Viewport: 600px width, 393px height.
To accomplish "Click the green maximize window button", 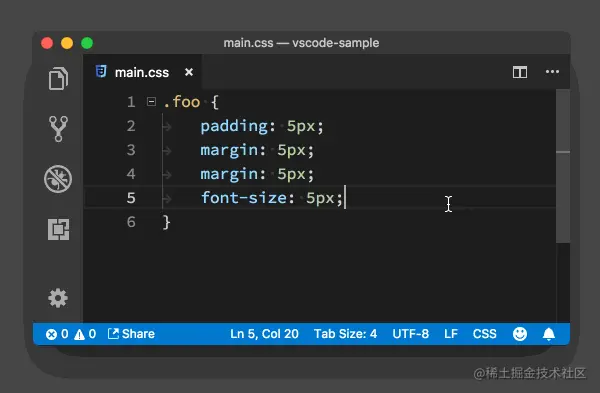I will tap(87, 43).
